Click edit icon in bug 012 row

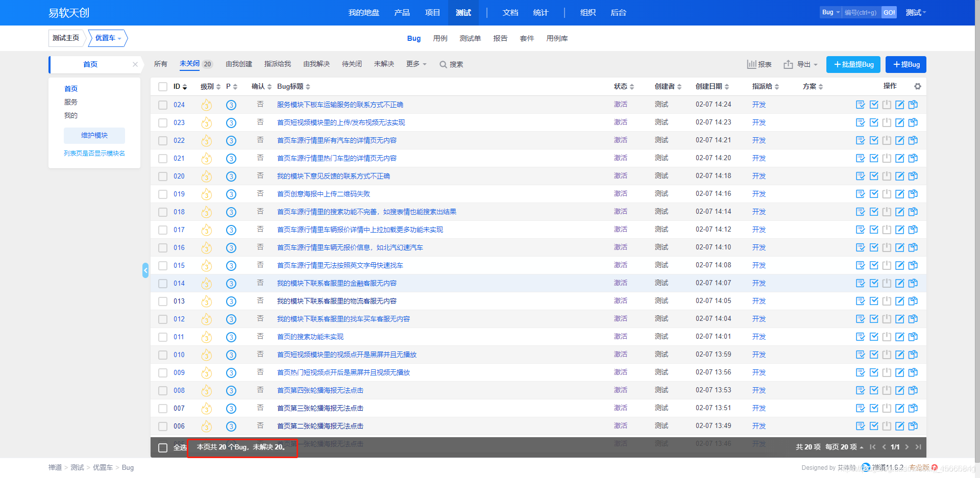[x=900, y=319]
